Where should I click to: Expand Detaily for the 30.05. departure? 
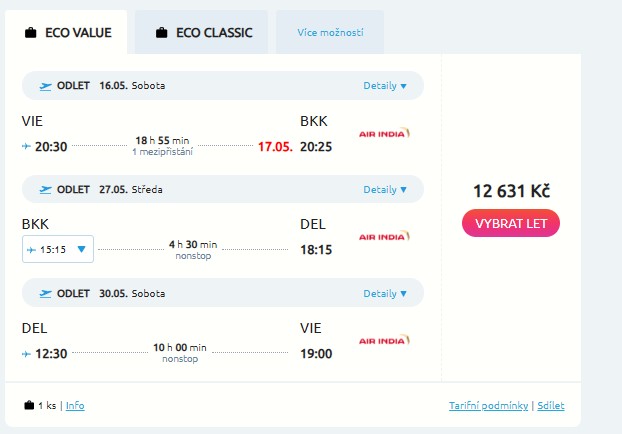pos(385,293)
